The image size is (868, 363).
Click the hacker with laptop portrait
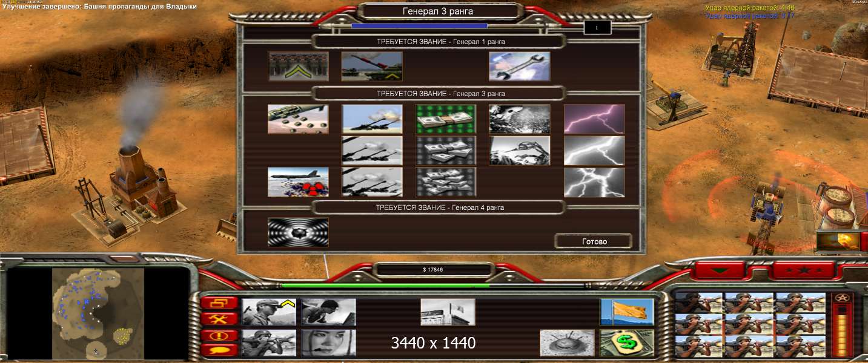click(x=329, y=312)
